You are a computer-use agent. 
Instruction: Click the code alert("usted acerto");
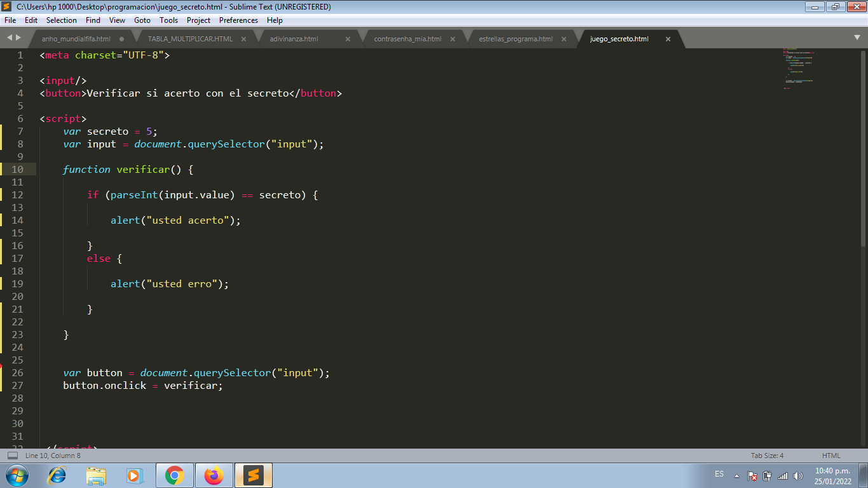tap(176, 220)
